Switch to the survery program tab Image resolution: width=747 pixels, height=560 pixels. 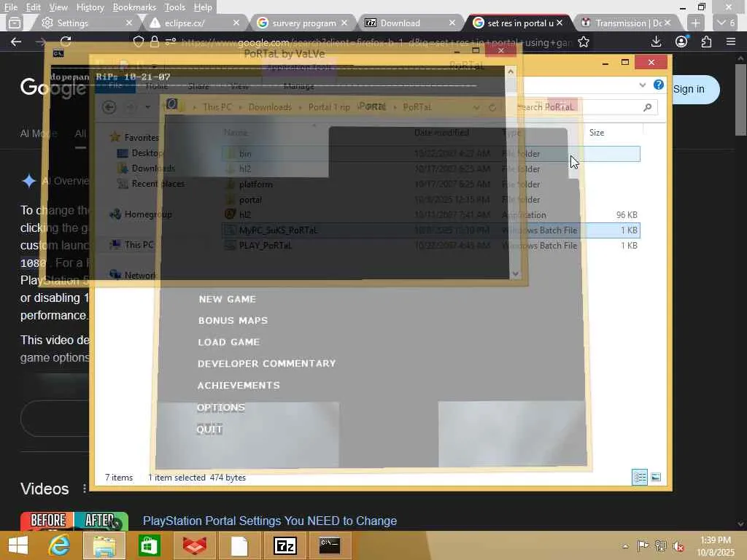(x=303, y=23)
